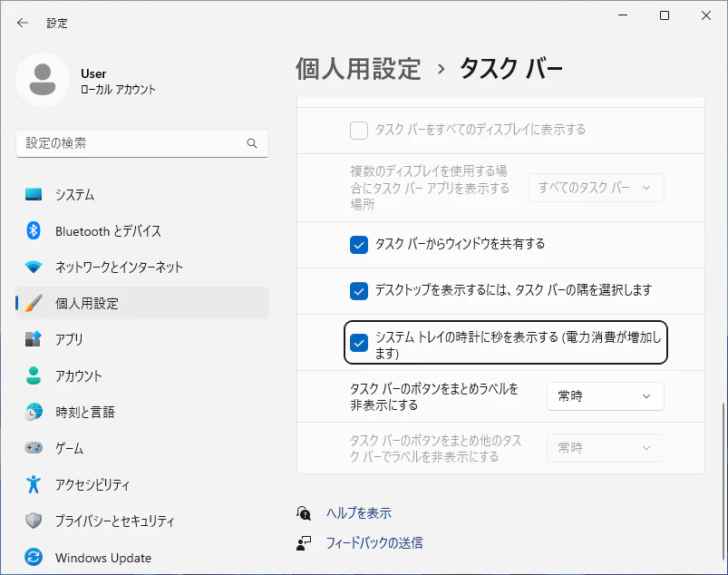This screenshot has height=575, width=728.
Task: Open アプリ settings label in sidebar
Action: [x=69, y=339]
